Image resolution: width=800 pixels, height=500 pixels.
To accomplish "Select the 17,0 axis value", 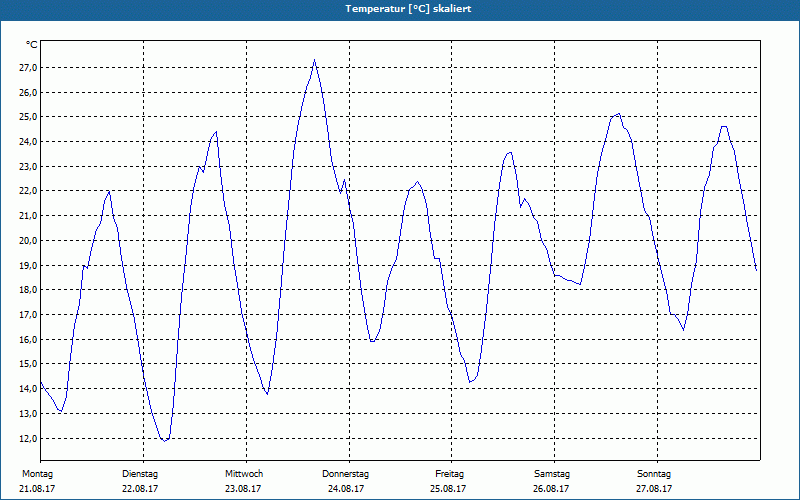I will (27, 315).
